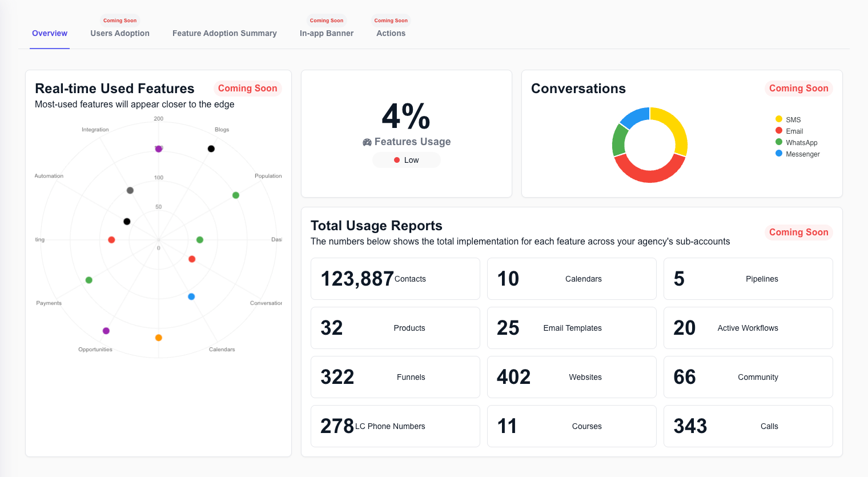Click the green point near the Population axis
The width and height of the screenshot is (868, 477).
(x=236, y=195)
